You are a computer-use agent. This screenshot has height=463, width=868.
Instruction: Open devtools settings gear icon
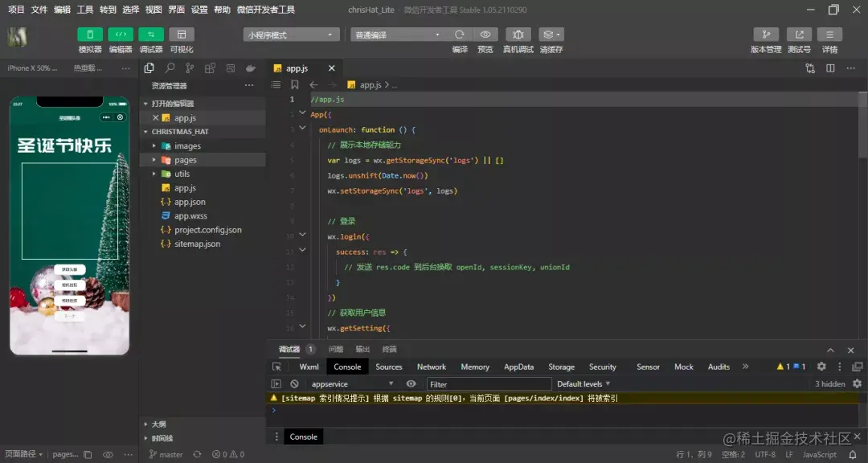[821, 367]
